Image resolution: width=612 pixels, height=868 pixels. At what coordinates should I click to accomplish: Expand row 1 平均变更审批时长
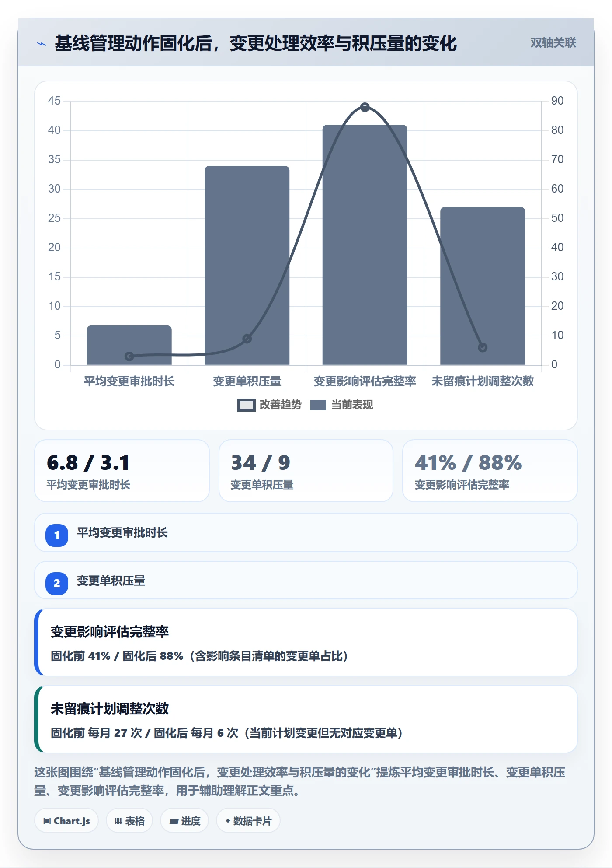point(306,533)
